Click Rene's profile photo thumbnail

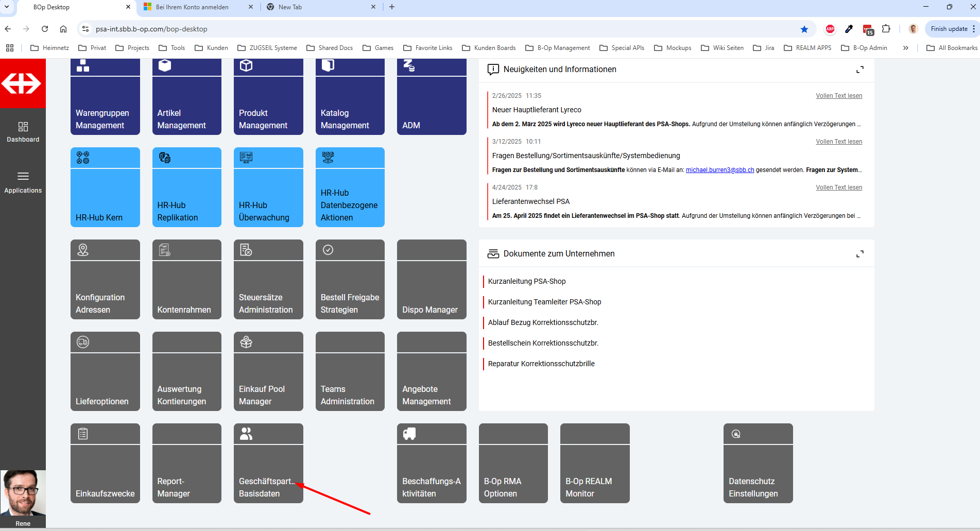pyautogui.click(x=23, y=493)
